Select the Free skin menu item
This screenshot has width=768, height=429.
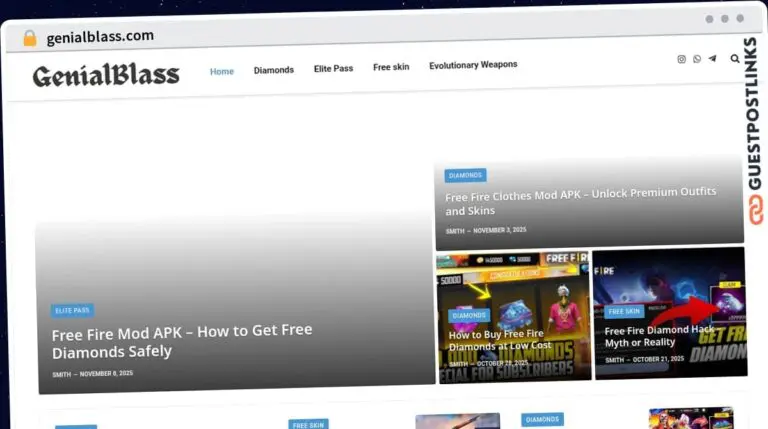point(391,67)
